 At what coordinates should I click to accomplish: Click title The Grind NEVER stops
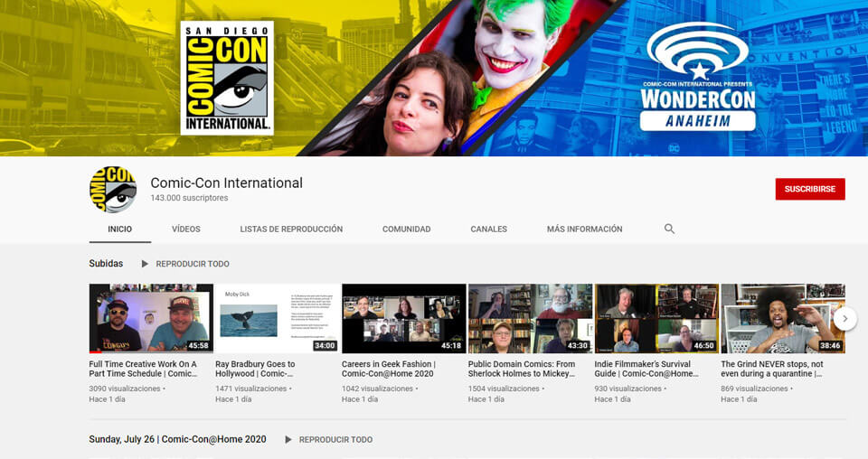click(771, 369)
